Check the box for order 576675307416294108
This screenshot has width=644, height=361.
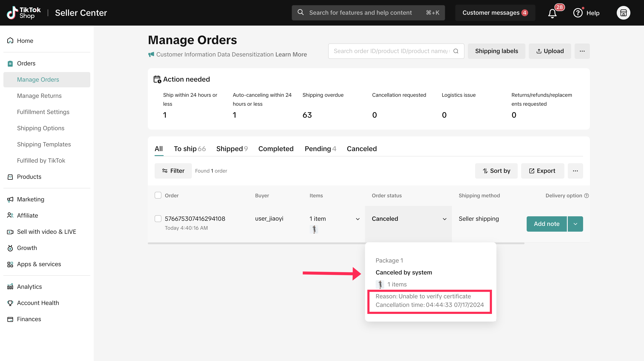coord(158,219)
